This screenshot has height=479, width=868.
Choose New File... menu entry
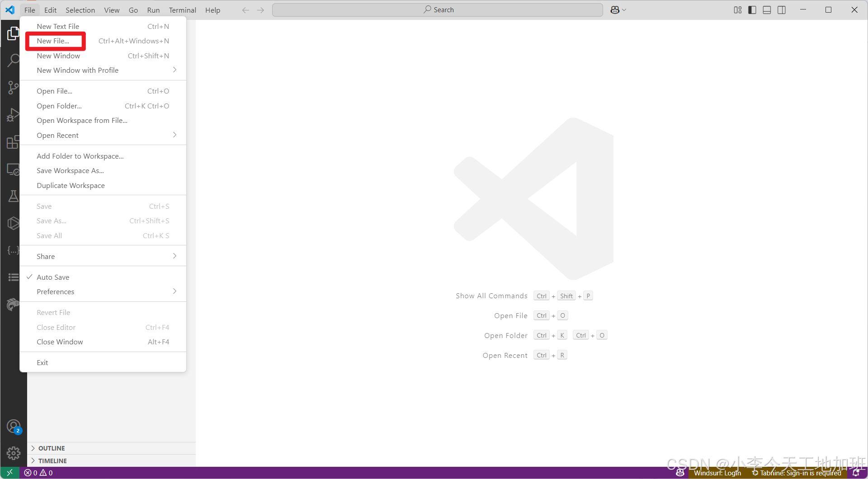click(x=103, y=41)
